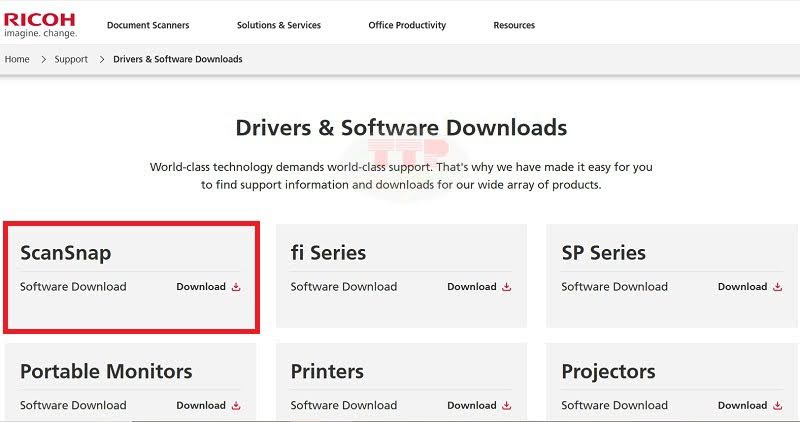Screen dimensions: 800x422
Task: Go to Home in the breadcrumb
Action: click(x=17, y=59)
